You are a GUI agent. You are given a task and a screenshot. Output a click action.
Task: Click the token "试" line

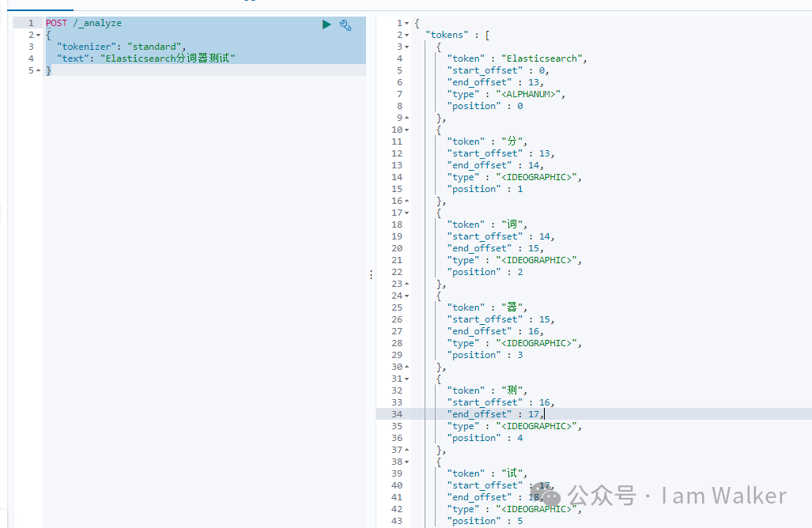487,473
